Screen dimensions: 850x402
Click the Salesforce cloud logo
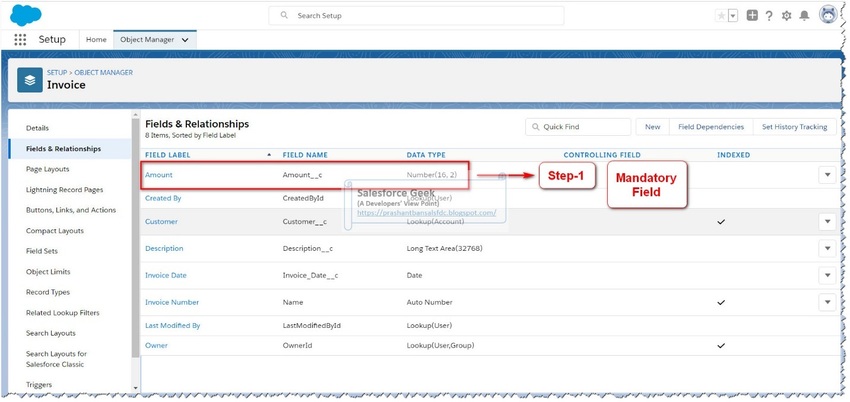pyautogui.click(x=25, y=15)
